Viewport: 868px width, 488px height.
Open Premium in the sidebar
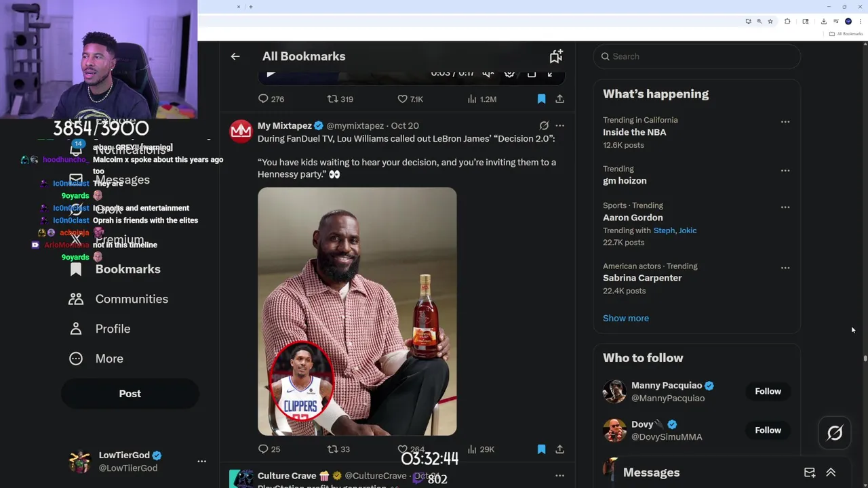point(108,239)
